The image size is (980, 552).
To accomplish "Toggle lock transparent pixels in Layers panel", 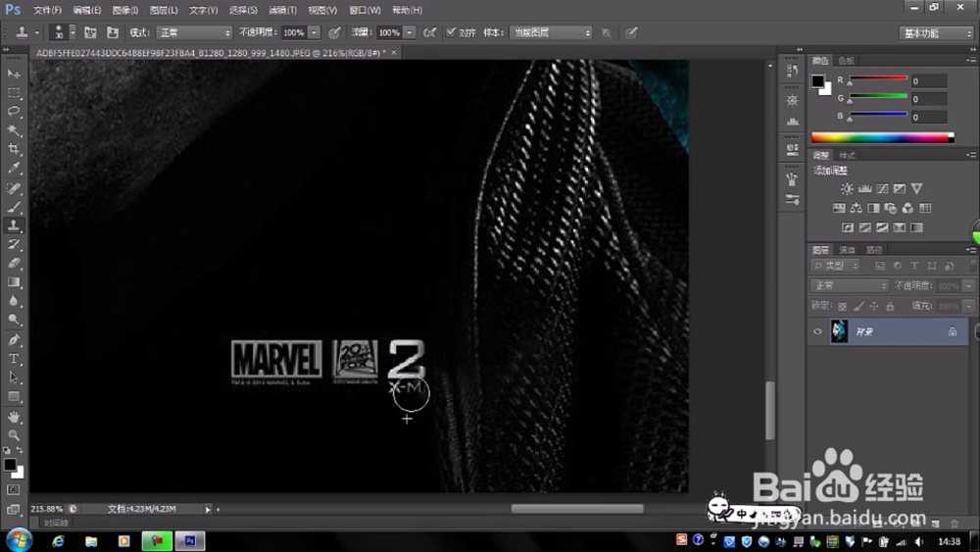I will click(x=842, y=306).
